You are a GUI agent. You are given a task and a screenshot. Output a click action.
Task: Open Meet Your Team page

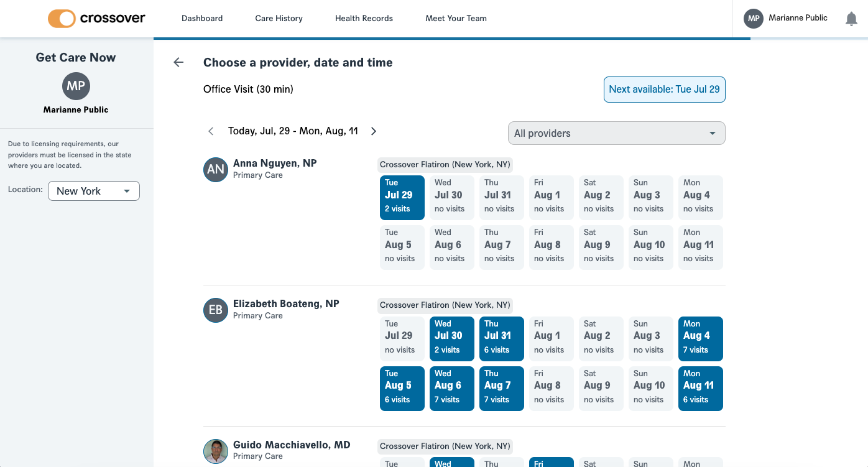[456, 19]
